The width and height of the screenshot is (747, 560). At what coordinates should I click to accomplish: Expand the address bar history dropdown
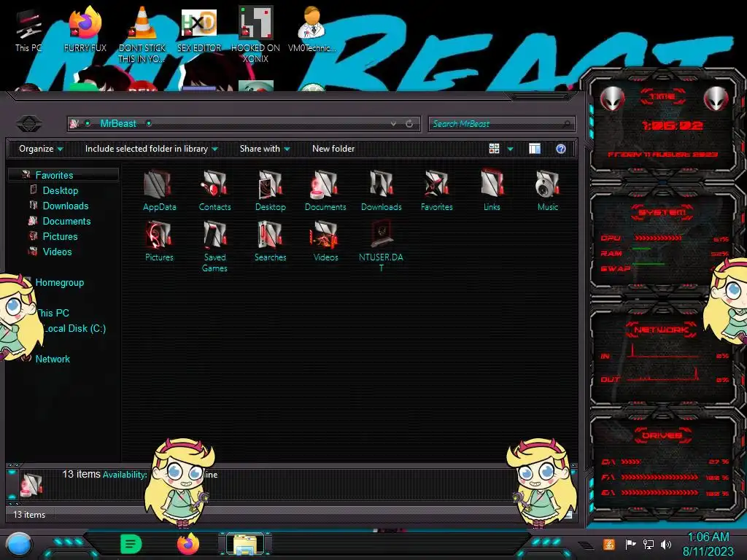(393, 124)
